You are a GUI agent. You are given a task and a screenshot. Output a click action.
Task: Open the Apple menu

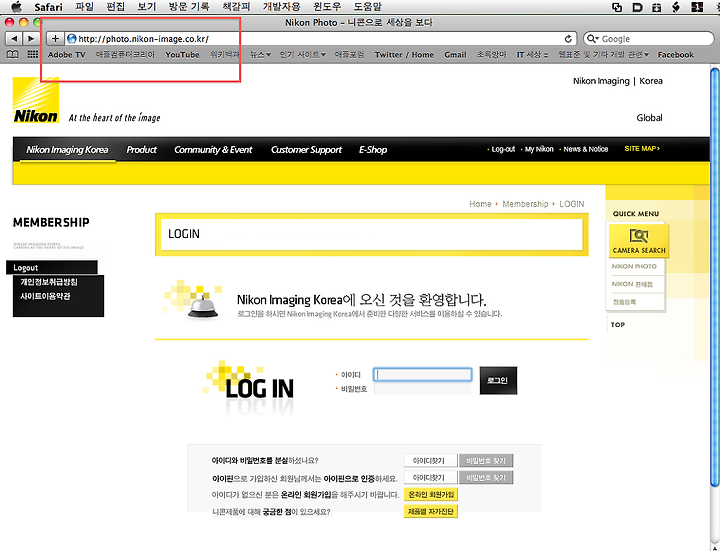tap(16, 6)
